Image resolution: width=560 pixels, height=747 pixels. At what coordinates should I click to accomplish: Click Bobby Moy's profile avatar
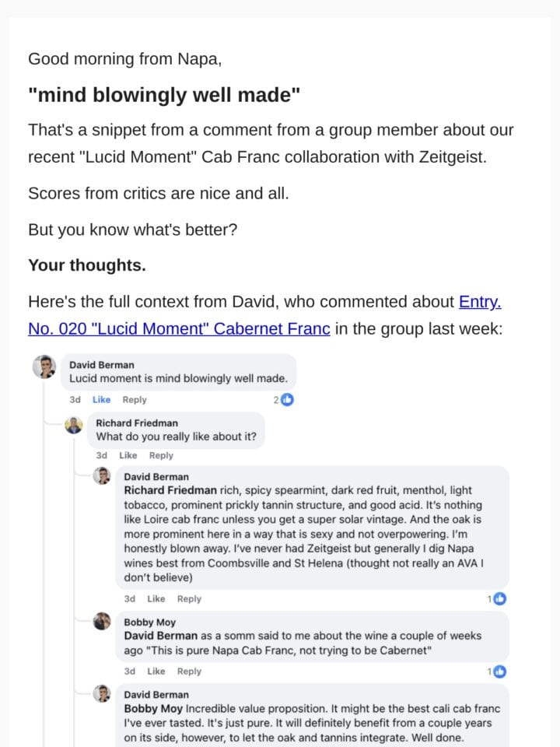[102, 621]
